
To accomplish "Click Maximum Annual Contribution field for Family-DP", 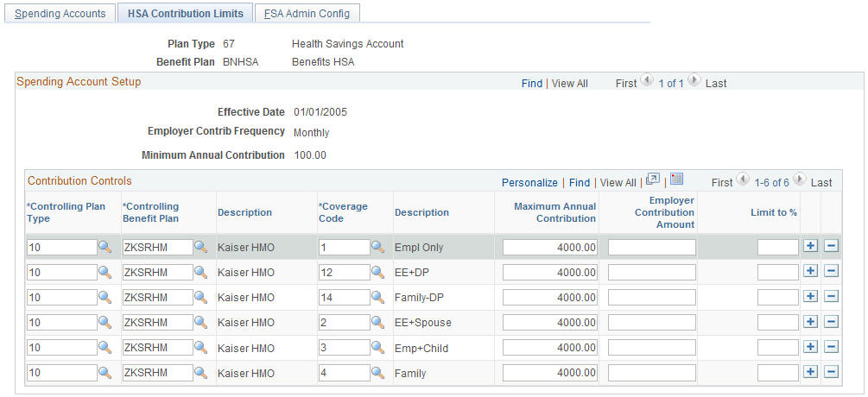I will click(x=549, y=298).
